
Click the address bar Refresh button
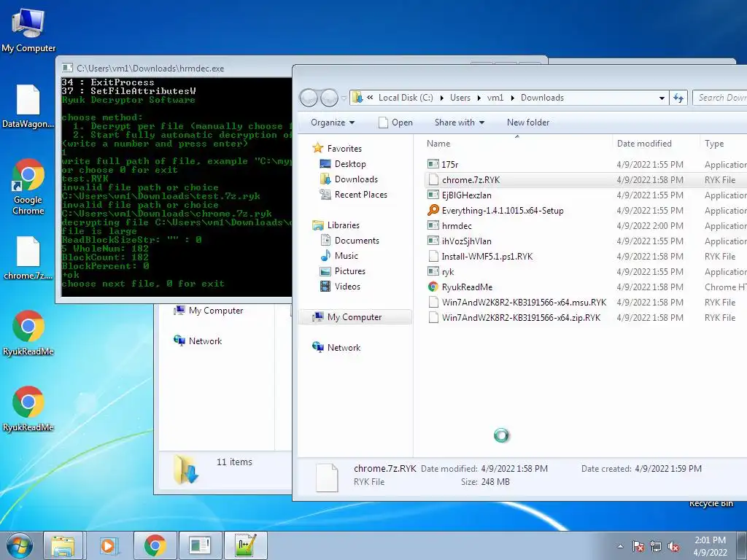click(x=678, y=98)
